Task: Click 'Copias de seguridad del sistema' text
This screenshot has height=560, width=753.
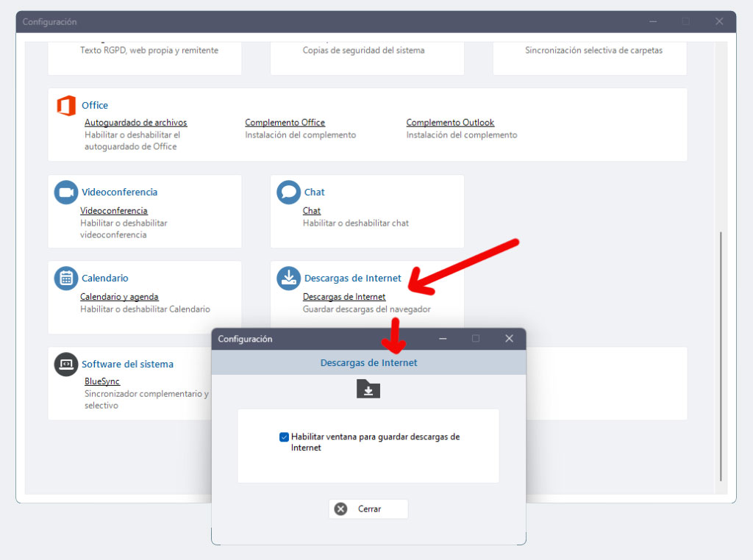Action: (x=363, y=51)
